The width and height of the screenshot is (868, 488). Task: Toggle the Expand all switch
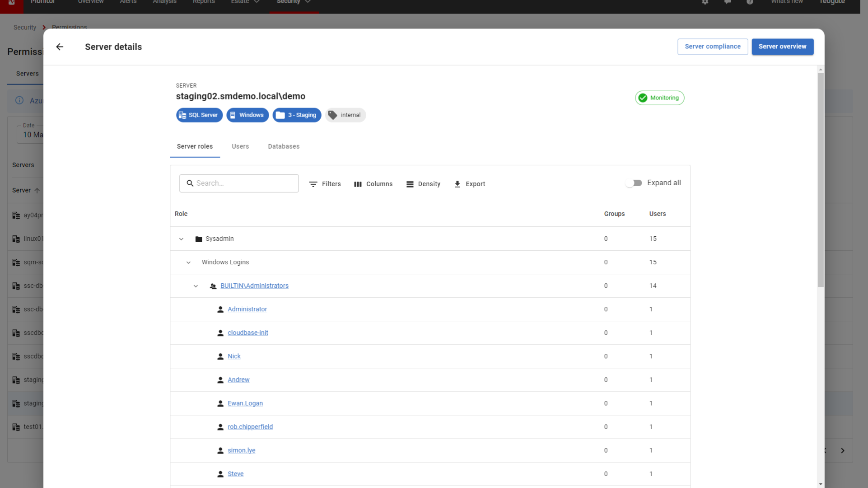[x=634, y=183]
